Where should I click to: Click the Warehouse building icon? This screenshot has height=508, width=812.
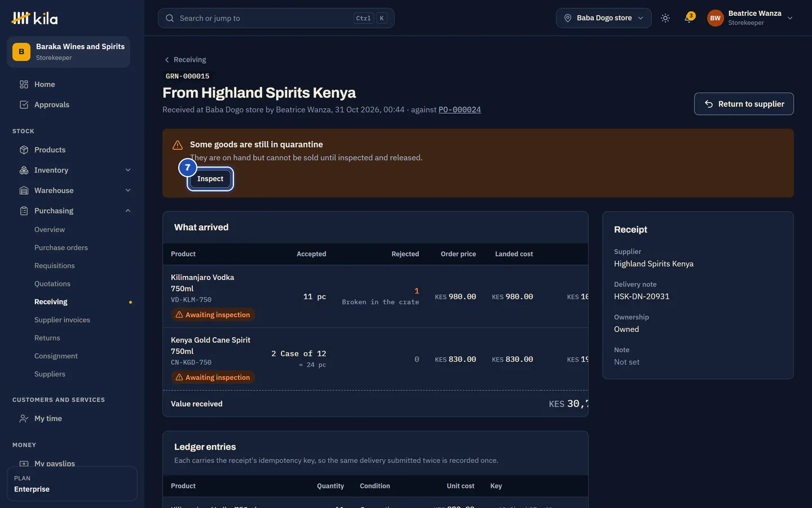pyautogui.click(x=24, y=190)
